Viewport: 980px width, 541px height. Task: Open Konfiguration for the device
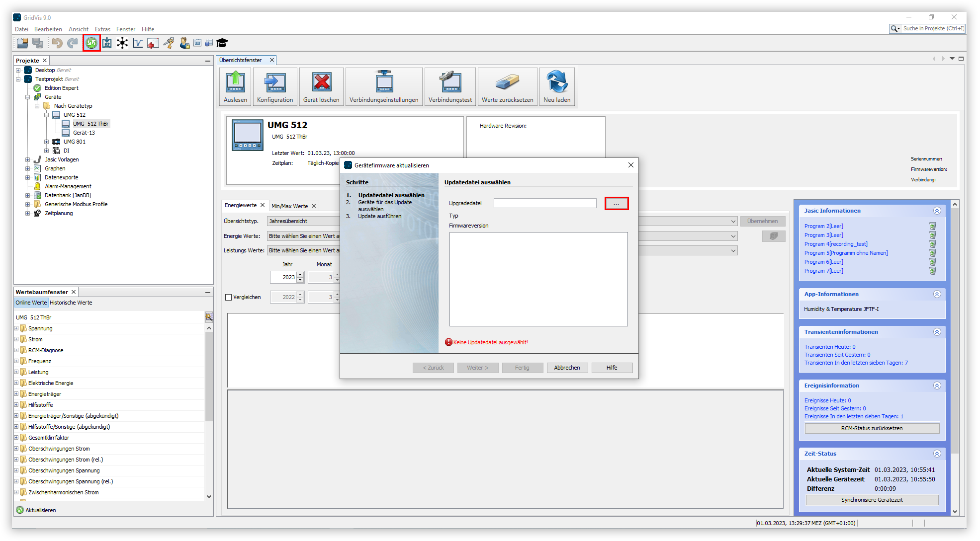click(275, 87)
